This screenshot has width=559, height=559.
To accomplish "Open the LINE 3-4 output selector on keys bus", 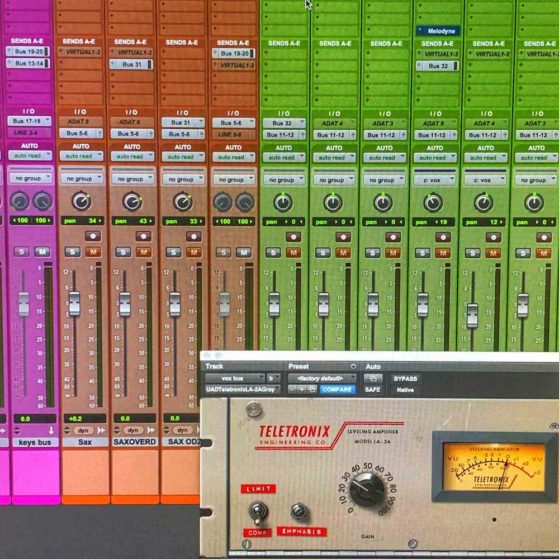I will [29, 133].
